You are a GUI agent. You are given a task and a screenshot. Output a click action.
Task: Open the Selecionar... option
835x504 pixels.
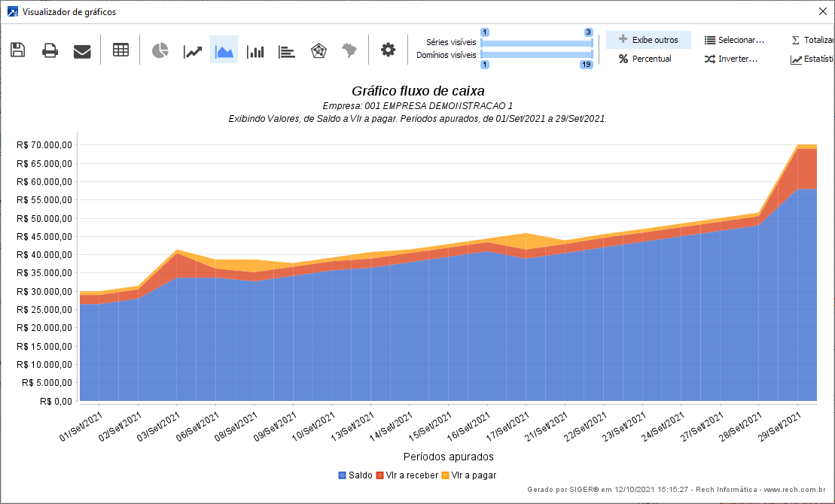tap(734, 40)
